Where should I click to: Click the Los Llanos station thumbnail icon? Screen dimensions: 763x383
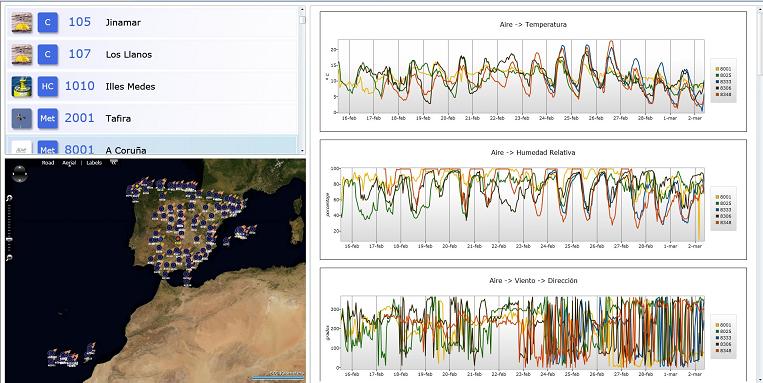pos(21,55)
